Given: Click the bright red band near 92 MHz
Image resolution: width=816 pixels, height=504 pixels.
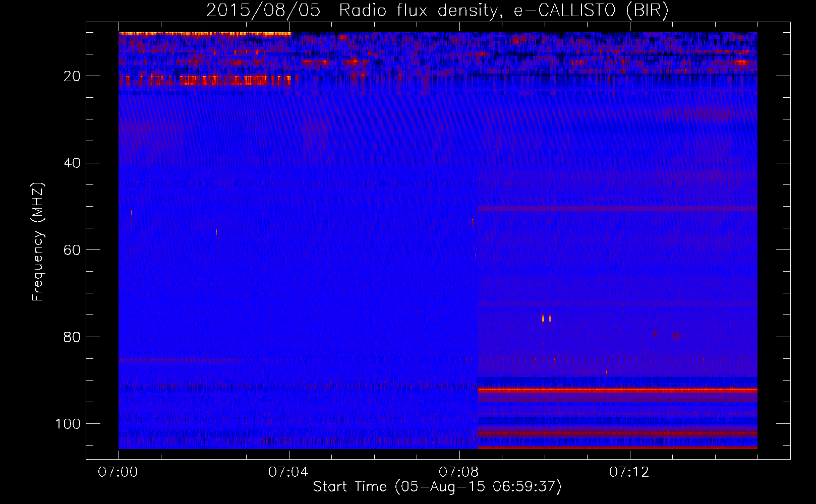Looking at the screenshot, I should pos(617,390).
